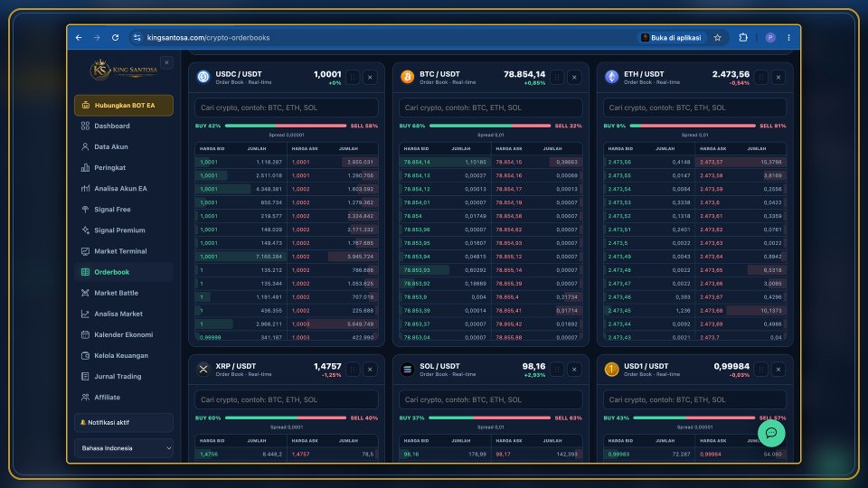Click USDC buy/sell ratio bar
The image size is (868, 488).
pyautogui.click(x=286, y=126)
